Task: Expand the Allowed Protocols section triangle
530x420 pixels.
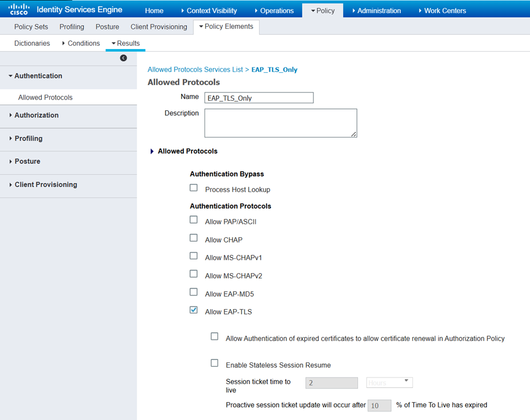Action: tap(152, 151)
